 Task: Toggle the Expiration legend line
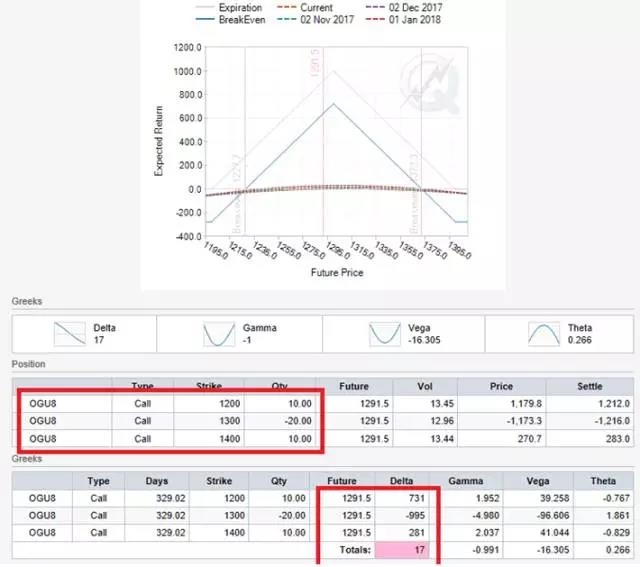coord(229,7)
